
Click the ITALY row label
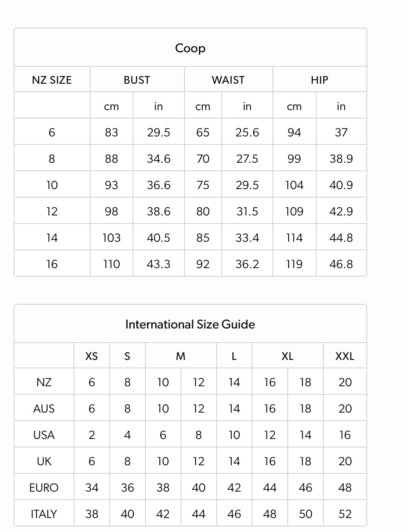point(44,514)
